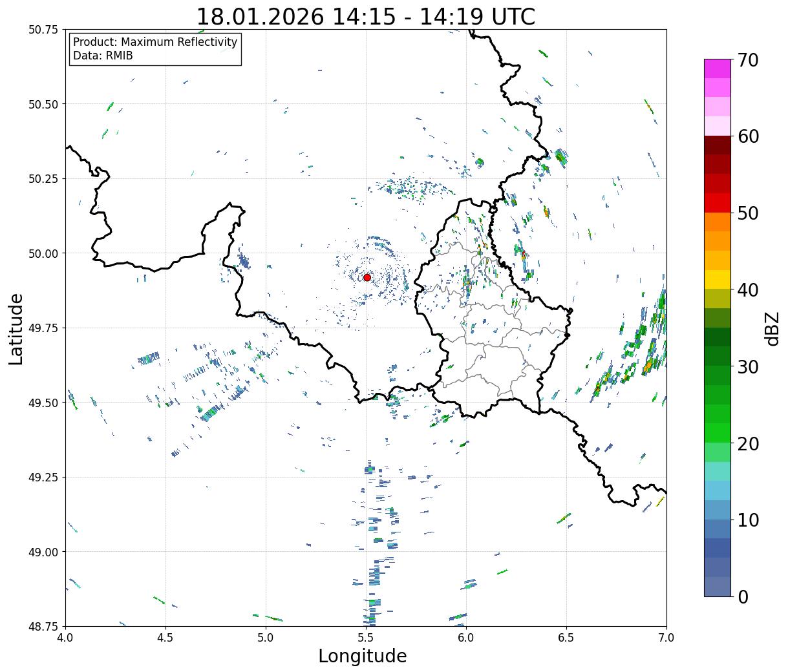This screenshot has height=672, width=788.
Task: Click the latitude tick label 49.75
Action: (43, 328)
